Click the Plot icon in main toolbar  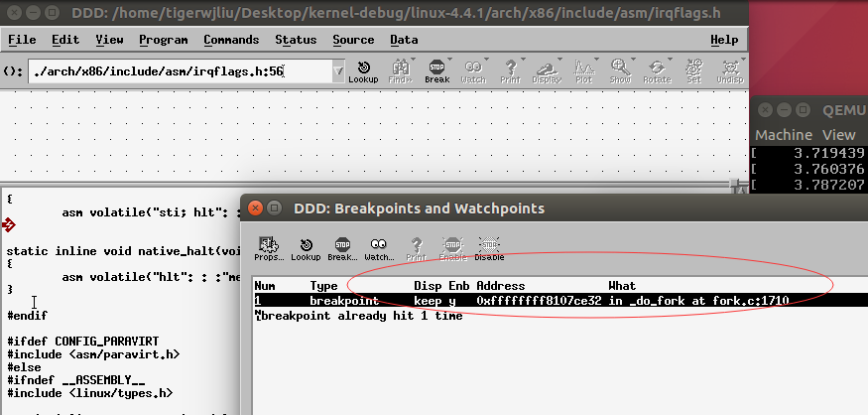point(583,71)
